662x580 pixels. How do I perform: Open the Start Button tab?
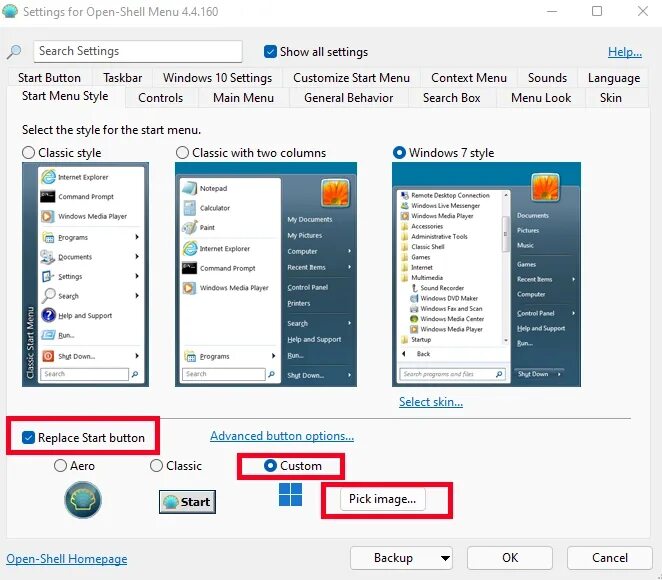(x=49, y=78)
